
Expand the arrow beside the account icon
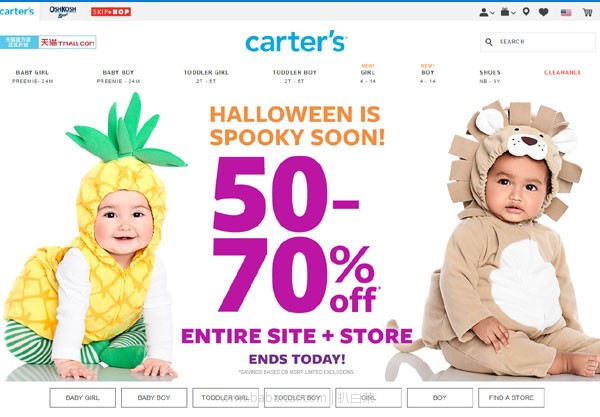(492, 13)
